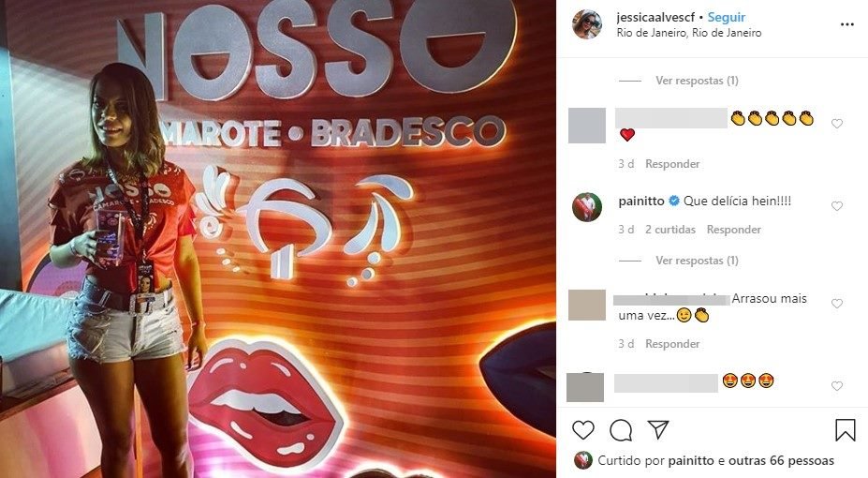The height and width of the screenshot is (478, 868).
Task: Click 'Seguir' to follow jessicaalvescf
Action: (x=727, y=18)
